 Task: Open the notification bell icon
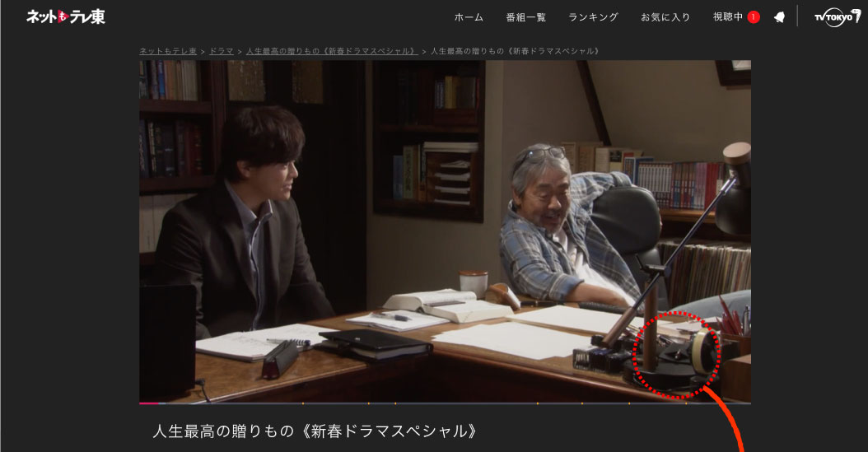(779, 17)
